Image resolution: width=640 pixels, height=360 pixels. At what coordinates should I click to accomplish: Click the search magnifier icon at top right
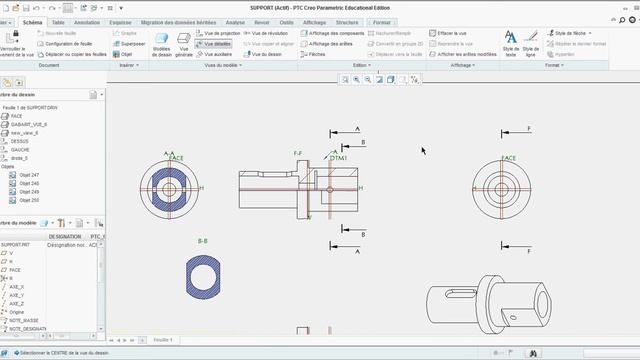tap(622, 20)
